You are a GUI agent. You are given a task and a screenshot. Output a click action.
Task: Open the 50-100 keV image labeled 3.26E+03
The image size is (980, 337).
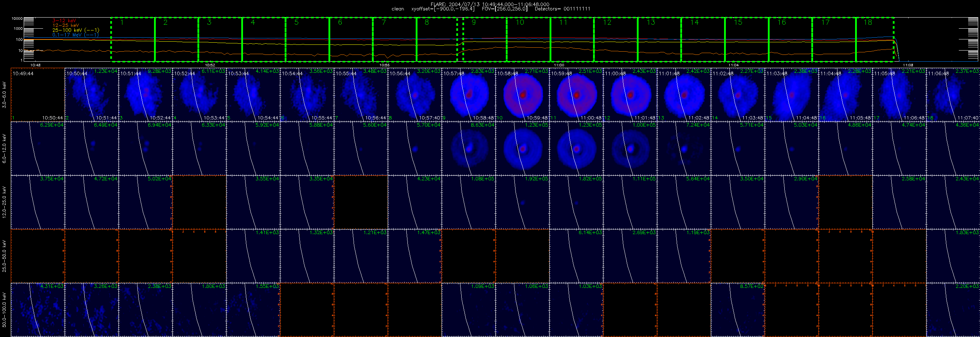click(92, 310)
